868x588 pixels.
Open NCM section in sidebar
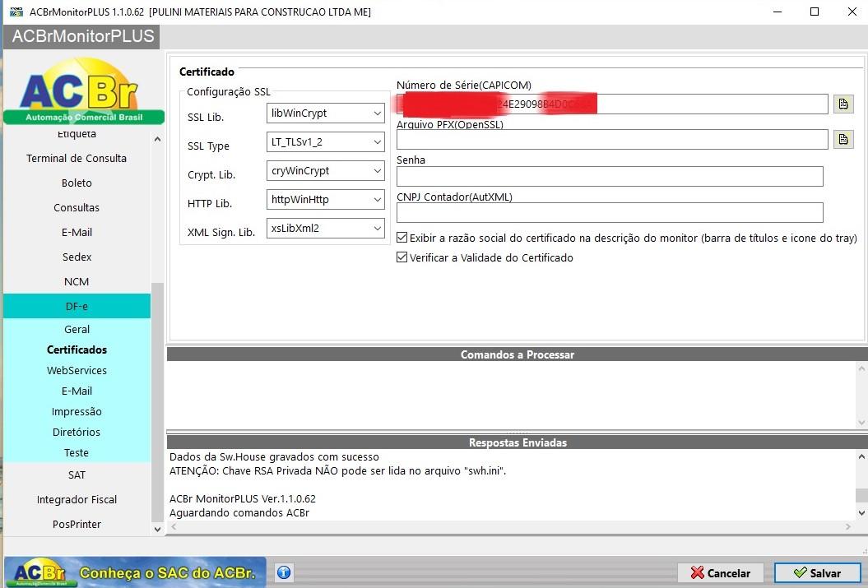tap(77, 281)
